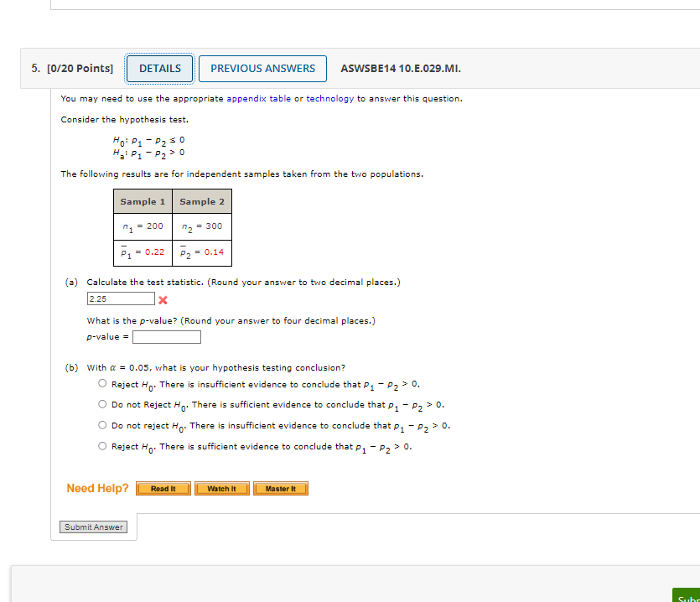Click the n1 = 200 table cell
Image resolution: width=700 pixels, height=602 pixels.
pos(143,227)
